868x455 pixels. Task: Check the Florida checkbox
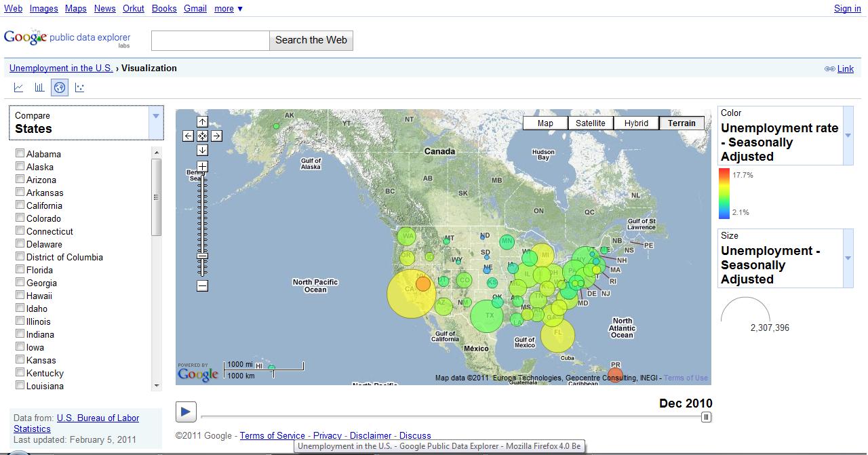[20, 269]
